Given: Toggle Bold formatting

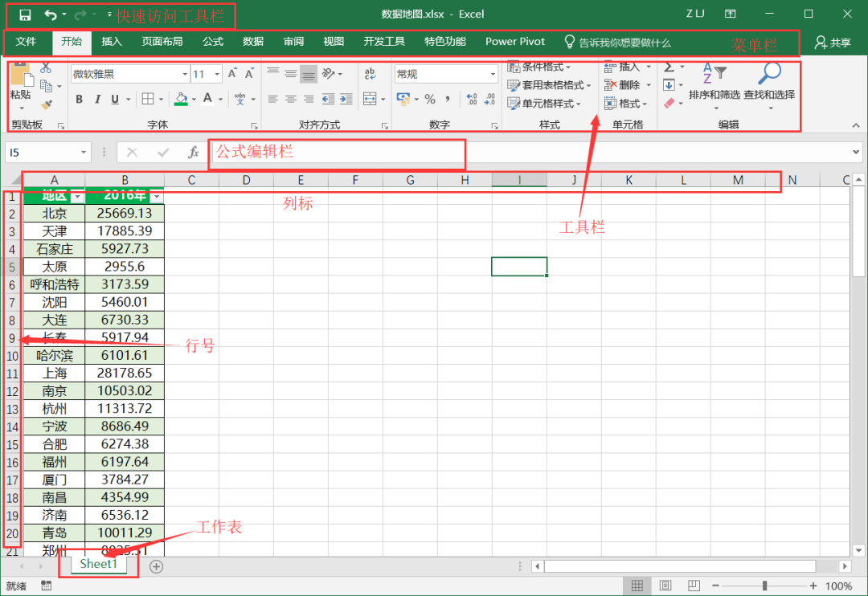Looking at the screenshot, I should pos(80,100).
